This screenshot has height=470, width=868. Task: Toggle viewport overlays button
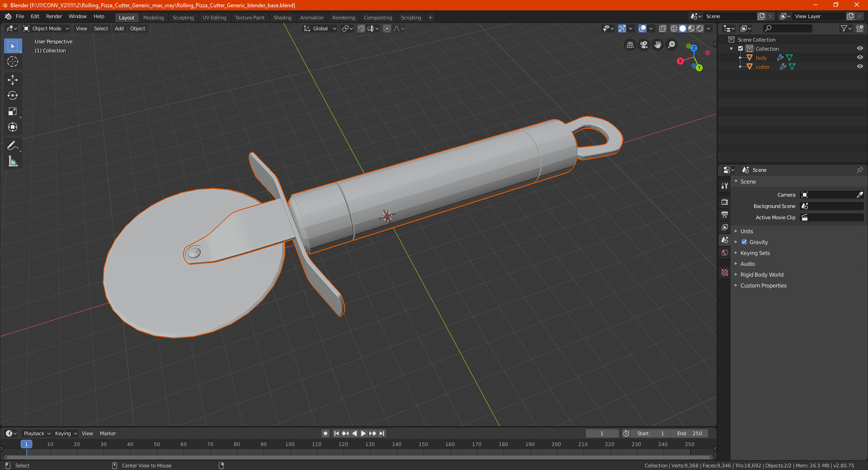click(642, 28)
